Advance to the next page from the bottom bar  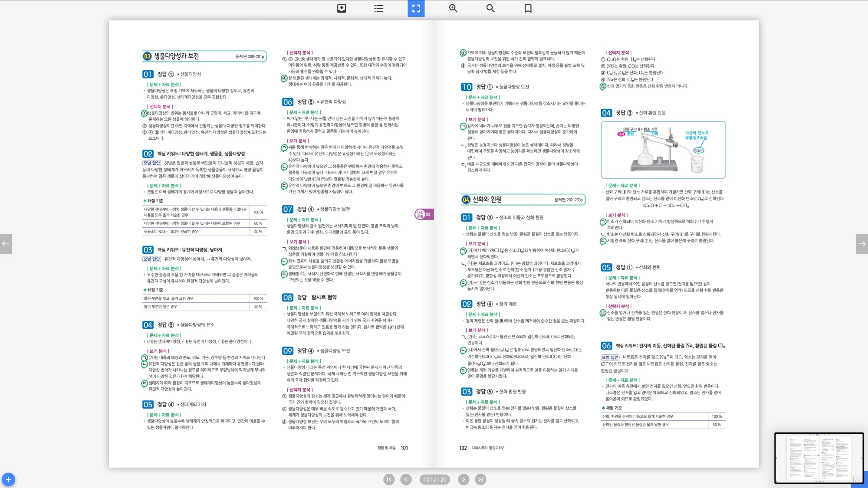(x=464, y=479)
